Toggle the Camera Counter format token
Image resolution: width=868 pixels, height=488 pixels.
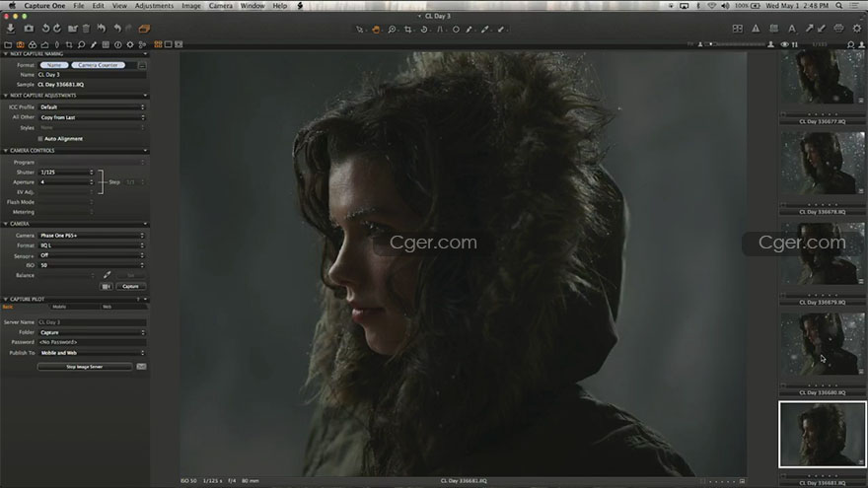(98, 65)
